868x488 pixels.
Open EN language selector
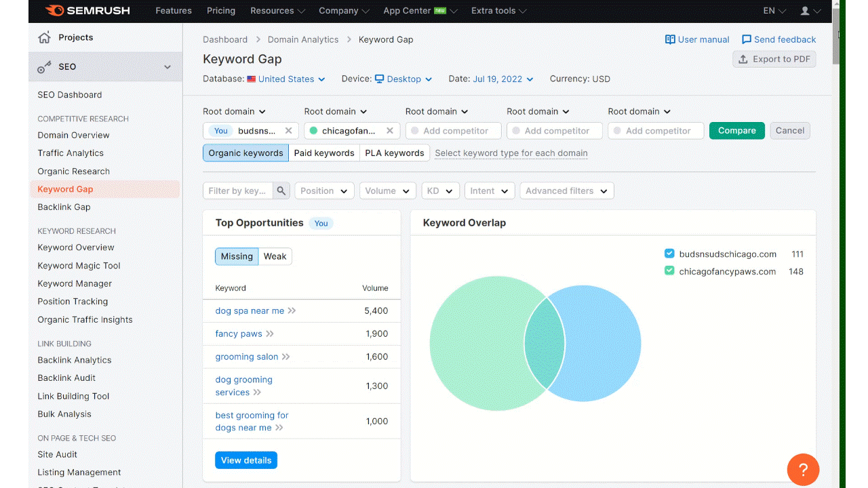tap(774, 11)
